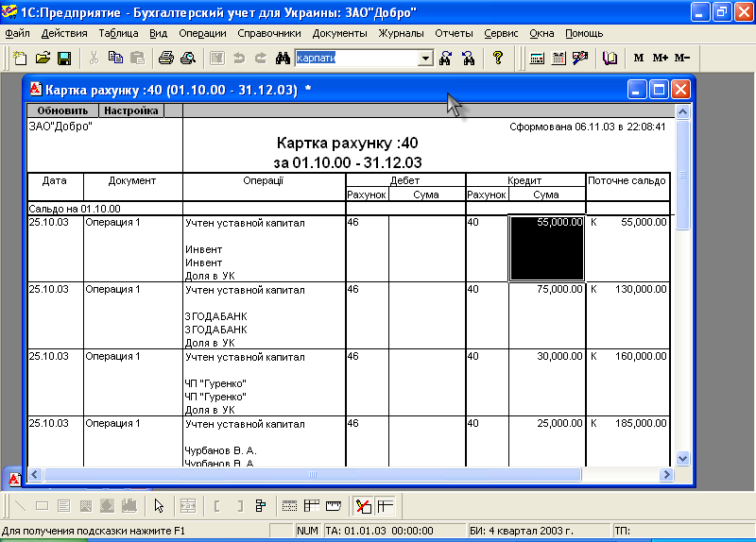Click the horizontal scrollbar right arrow

click(666, 475)
